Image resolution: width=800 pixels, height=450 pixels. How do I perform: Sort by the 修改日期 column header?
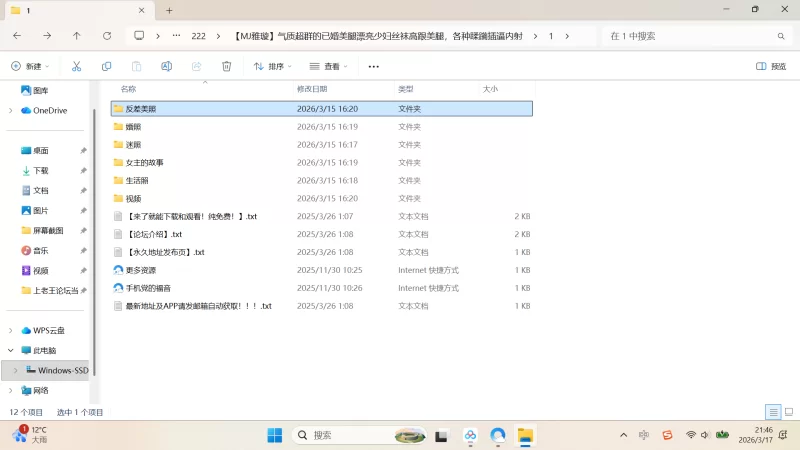(312, 89)
